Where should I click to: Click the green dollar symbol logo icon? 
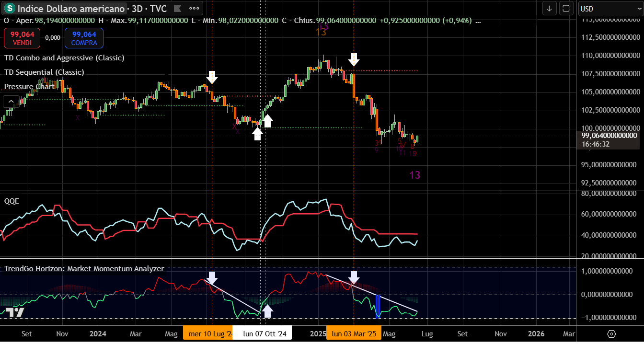pyautogui.click(x=10, y=9)
